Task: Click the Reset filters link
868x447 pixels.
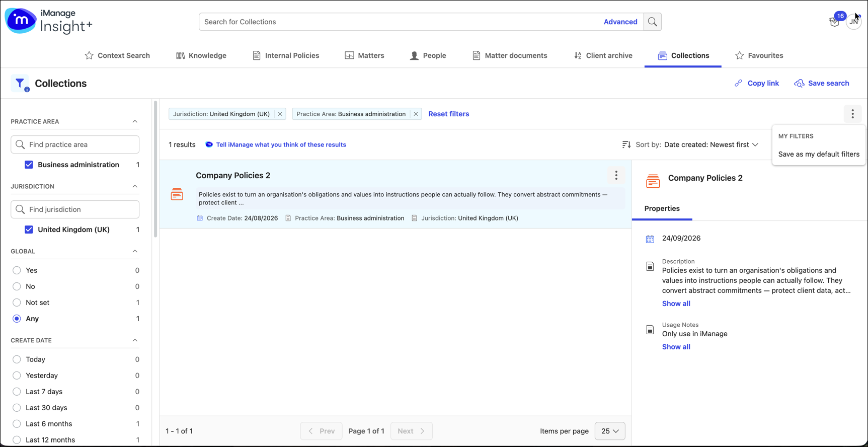Action: click(x=448, y=114)
